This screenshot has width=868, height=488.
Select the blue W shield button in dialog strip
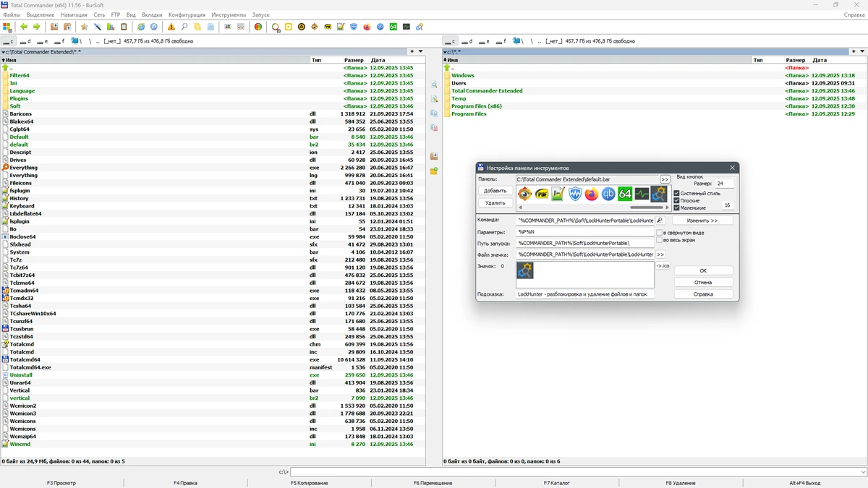(575, 194)
